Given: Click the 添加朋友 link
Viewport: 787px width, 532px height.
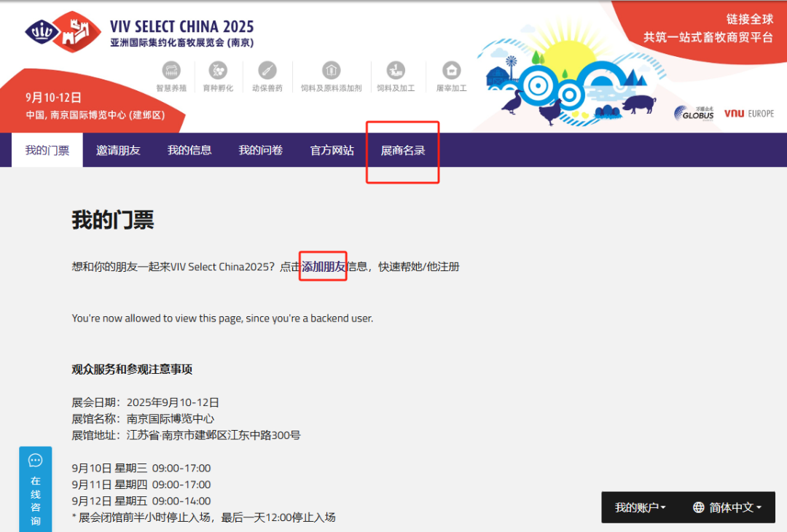Looking at the screenshot, I should point(324,267).
